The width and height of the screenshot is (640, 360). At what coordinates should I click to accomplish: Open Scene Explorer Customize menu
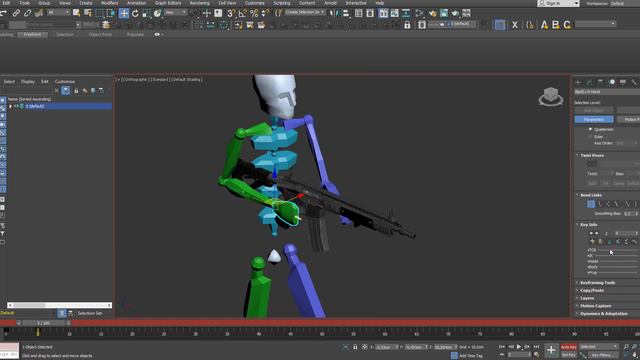pos(65,82)
